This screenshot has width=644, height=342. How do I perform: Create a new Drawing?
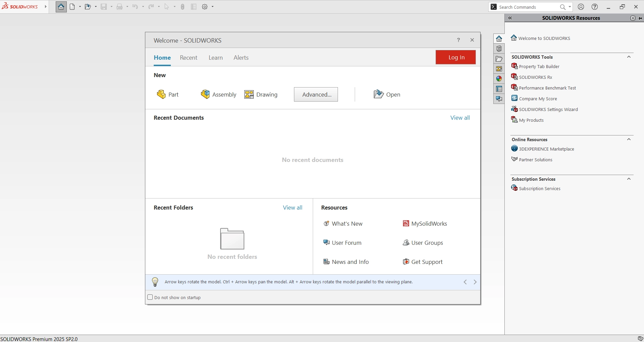coord(261,95)
